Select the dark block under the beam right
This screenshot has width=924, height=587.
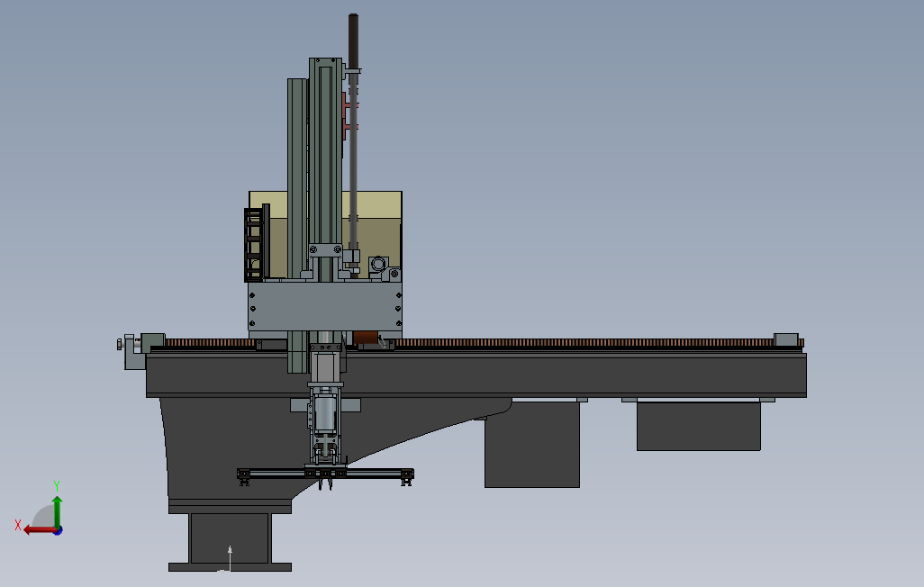(698, 426)
